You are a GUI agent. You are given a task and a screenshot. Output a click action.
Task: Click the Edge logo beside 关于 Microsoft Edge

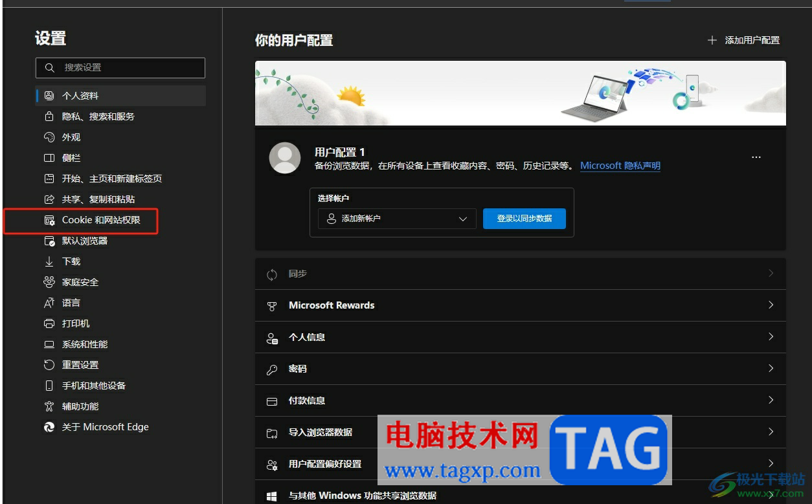[x=49, y=427]
